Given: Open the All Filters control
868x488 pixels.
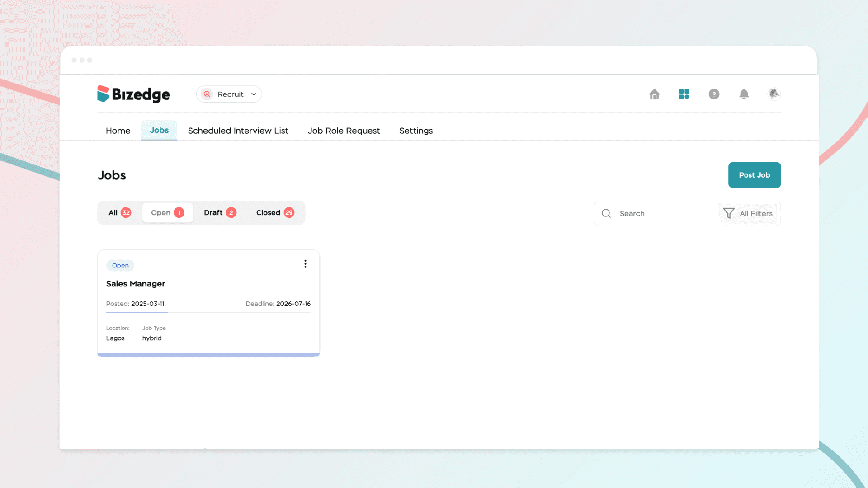Looking at the screenshot, I should click(748, 213).
